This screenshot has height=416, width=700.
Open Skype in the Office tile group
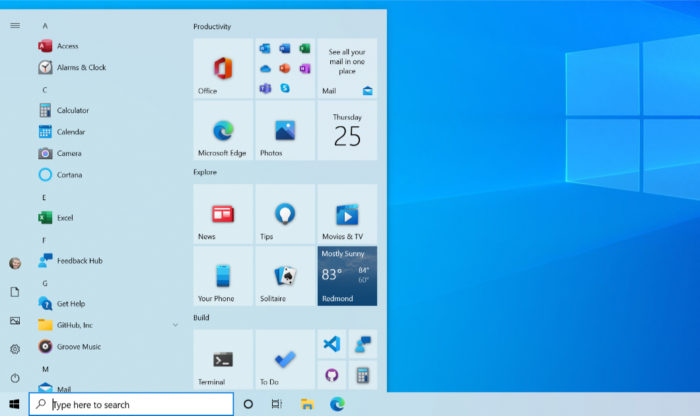285,88
